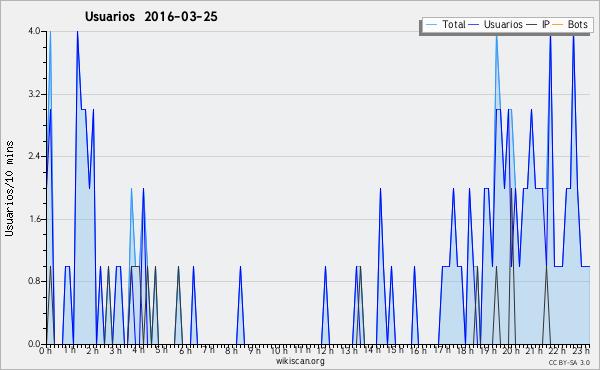Click the 4 h x-axis label
Image resolution: width=600 pixels, height=370 pixels.
pos(139,350)
